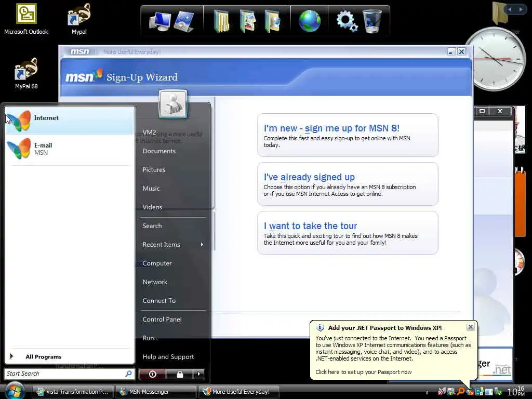Open the Music folder icon in the dock

[x=272, y=21]
